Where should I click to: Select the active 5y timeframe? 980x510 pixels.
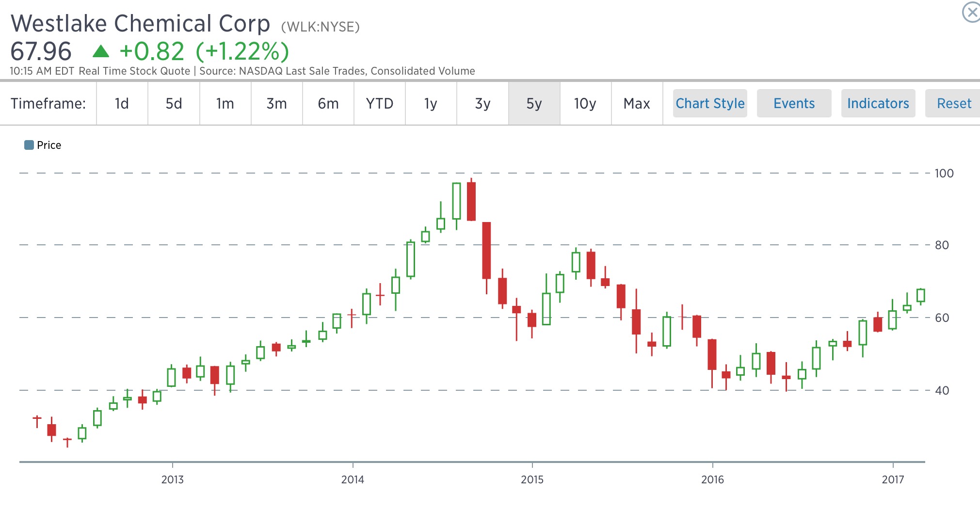point(534,103)
